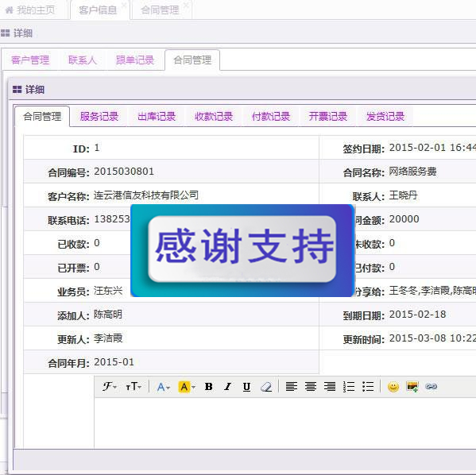Underline text using the U icon
The height and width of the screenshot is (475, 476).
[246, 386]
